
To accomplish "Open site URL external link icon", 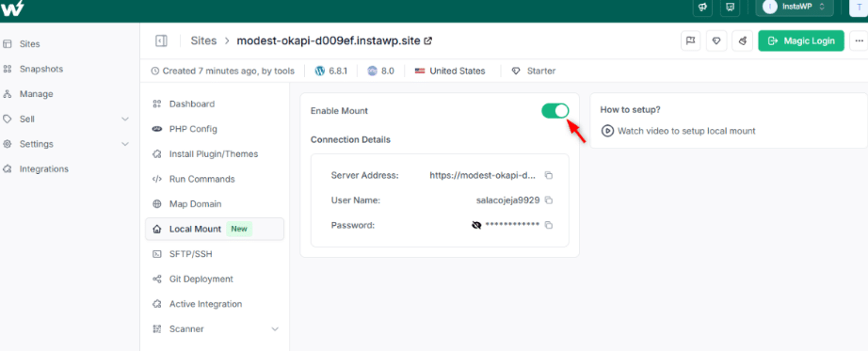I will (428, 41).
